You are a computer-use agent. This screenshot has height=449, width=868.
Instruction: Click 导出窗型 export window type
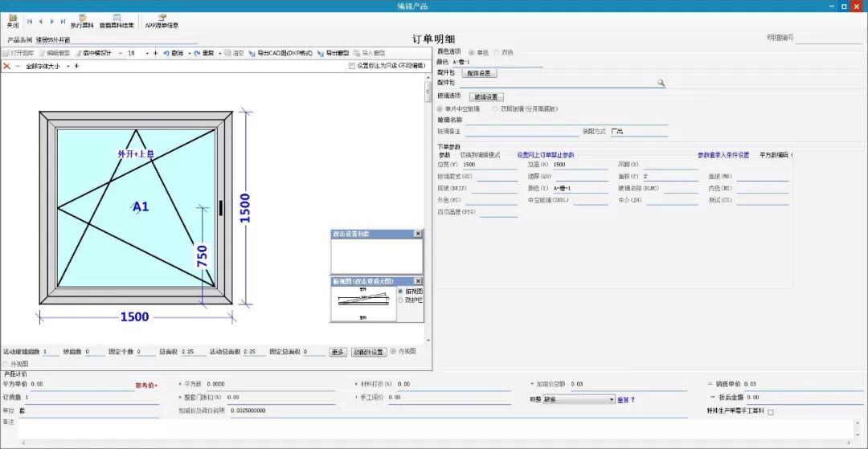[334, 53]
